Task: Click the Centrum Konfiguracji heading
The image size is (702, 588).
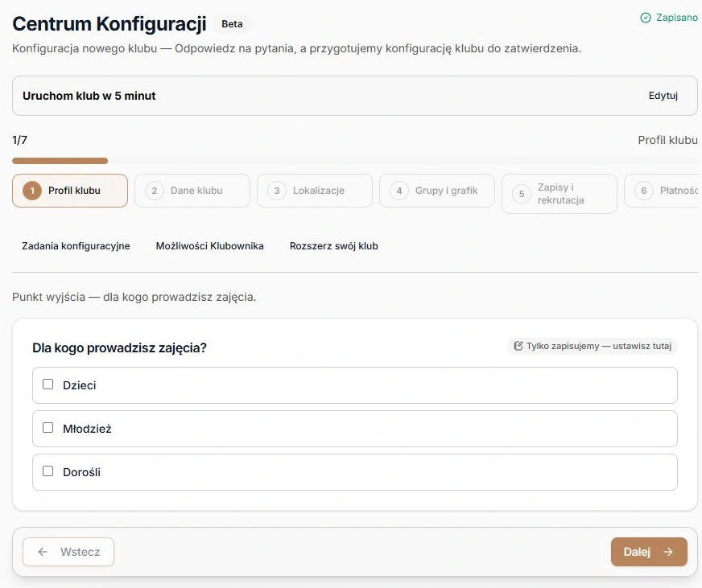Action: coord(109,24)
